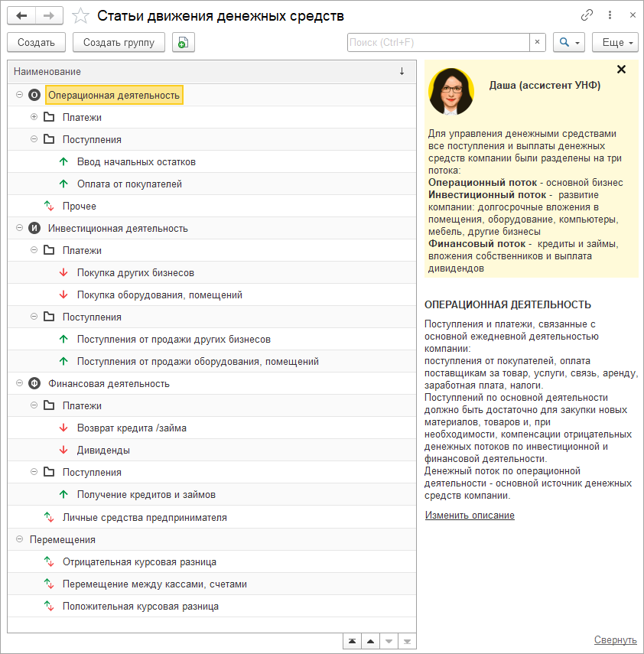
Task: Click into the Поиск search field
Action: pos(437,43)
